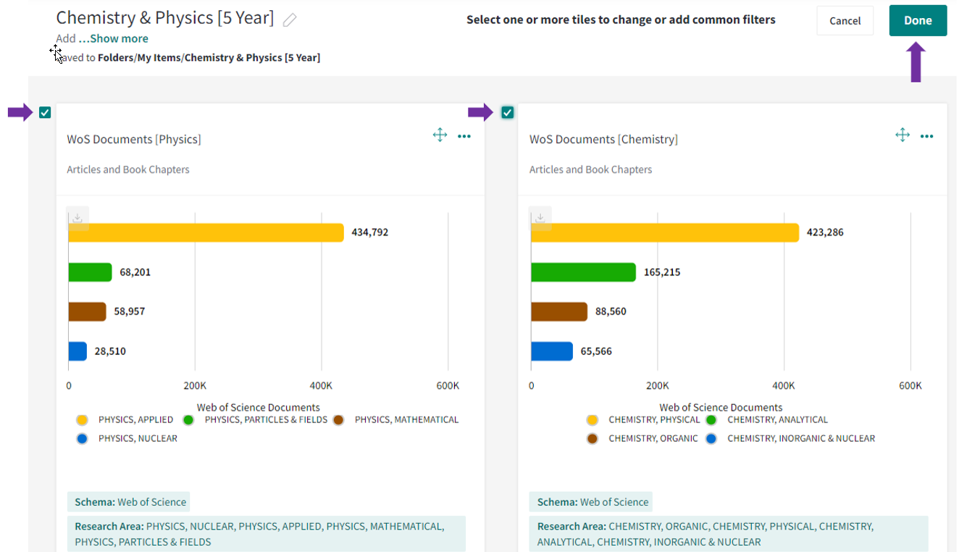The width and height of the screenshot is (980, 552).
Task: Toggle the Chemistry tile selection checkbox
Action: click(x=507, y=112)
